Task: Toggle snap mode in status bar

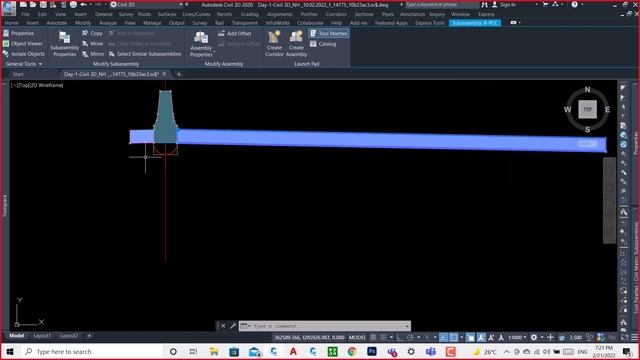Action: tap(383, 338)
